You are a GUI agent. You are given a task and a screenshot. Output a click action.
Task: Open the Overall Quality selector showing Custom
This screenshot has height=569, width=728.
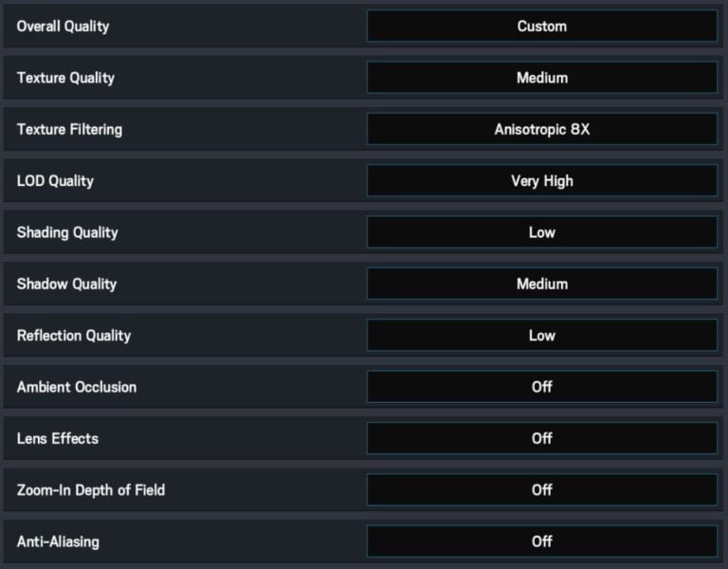point(541,27)
